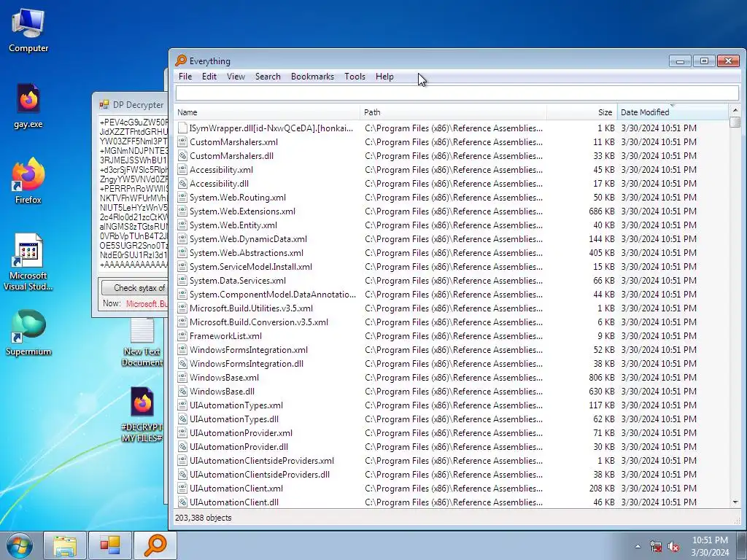This screenshot has height=560, width=747.
Task: Select the CustomMarshalers.dll file icon
Action: [x=182, y=156]
